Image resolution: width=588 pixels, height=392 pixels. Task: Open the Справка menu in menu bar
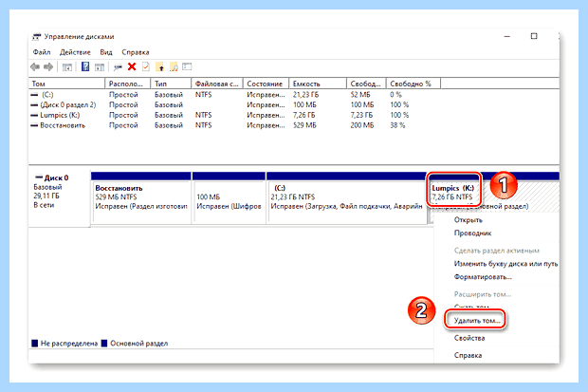[x=136, y=52]
